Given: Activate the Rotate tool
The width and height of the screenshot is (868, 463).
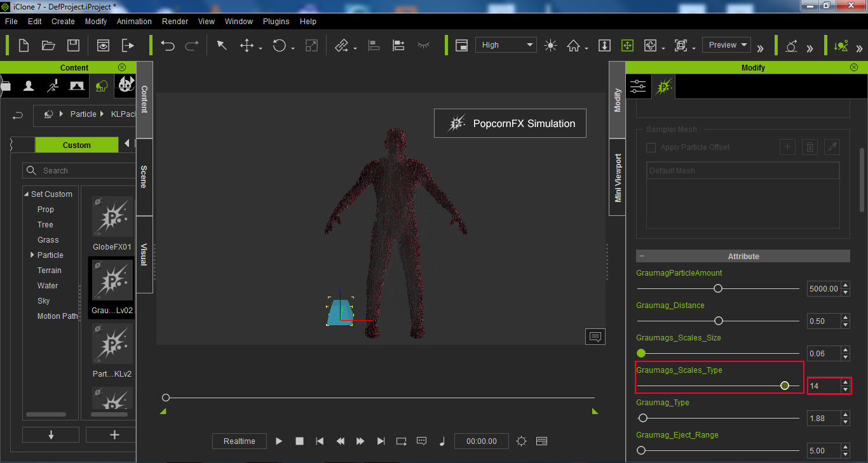Looking at the screenshot, I should click(x=280, y=45).
